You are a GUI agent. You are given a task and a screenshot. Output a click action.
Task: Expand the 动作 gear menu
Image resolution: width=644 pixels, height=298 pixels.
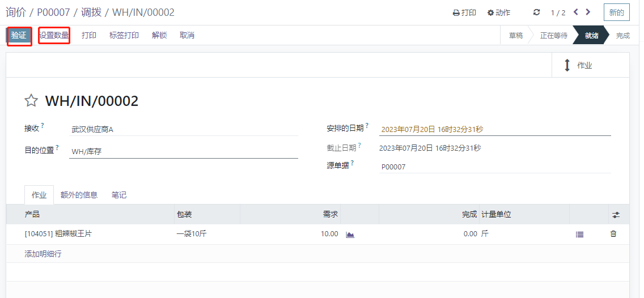pyautogui.click(x=499, y=12)
